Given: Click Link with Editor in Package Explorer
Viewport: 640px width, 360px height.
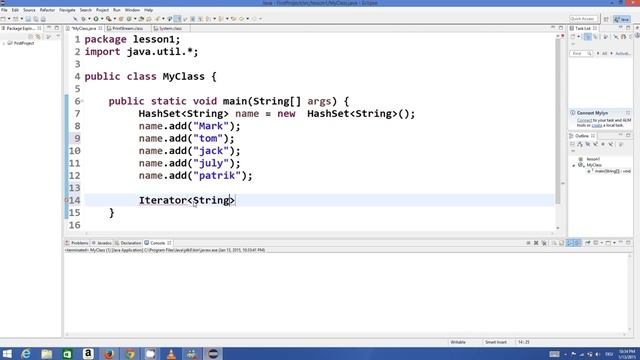Looking at the screenshot, I should 38,37.
